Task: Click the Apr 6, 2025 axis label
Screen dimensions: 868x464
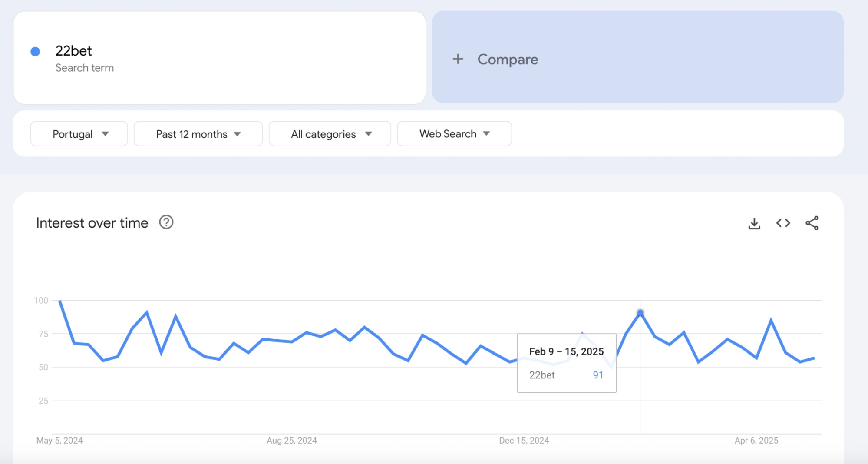Action: (x=756, y=441)
